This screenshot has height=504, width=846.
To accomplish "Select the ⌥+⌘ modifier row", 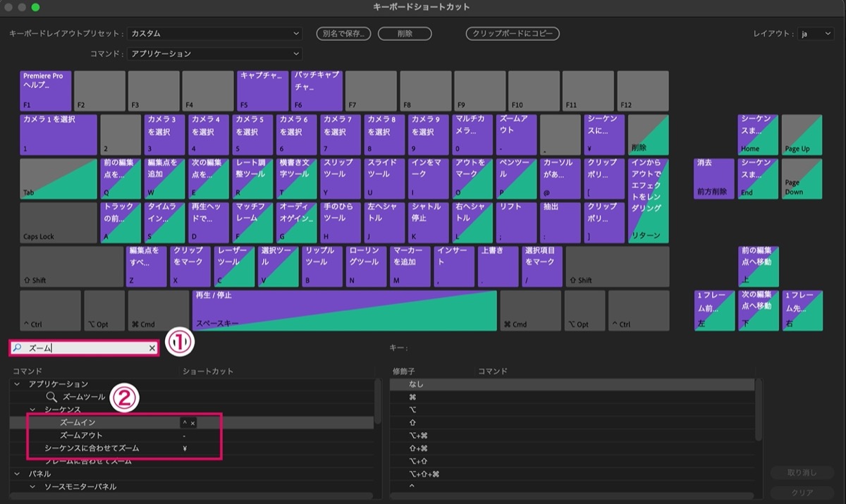I will click(572, 435).
